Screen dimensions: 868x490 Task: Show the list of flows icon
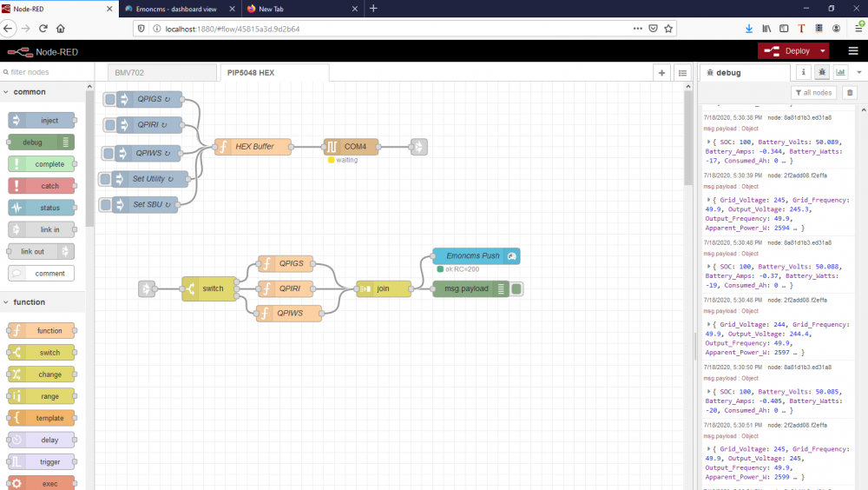(x=682, y=73)
